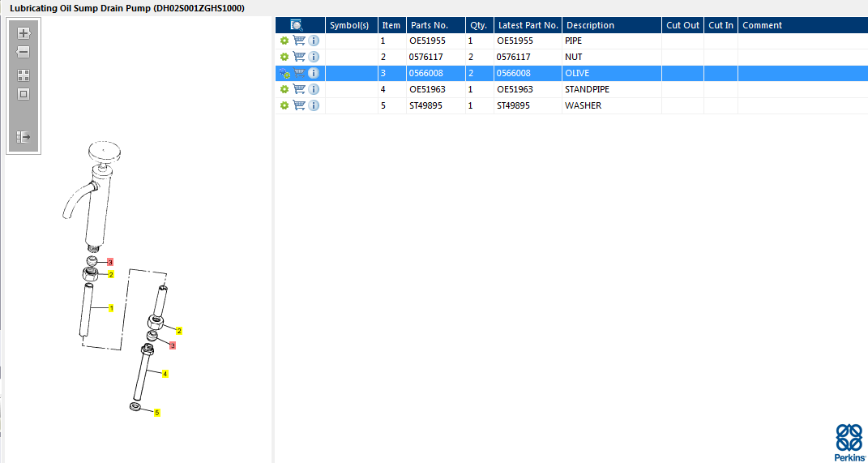Select callout 3 by olive above standpipe 4

click(173, 345)
